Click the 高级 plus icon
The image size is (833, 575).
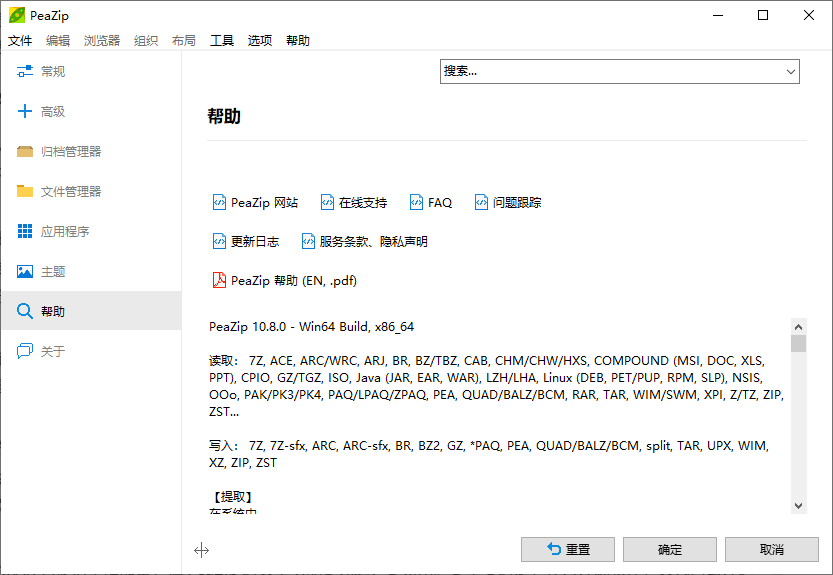[24, 111]
